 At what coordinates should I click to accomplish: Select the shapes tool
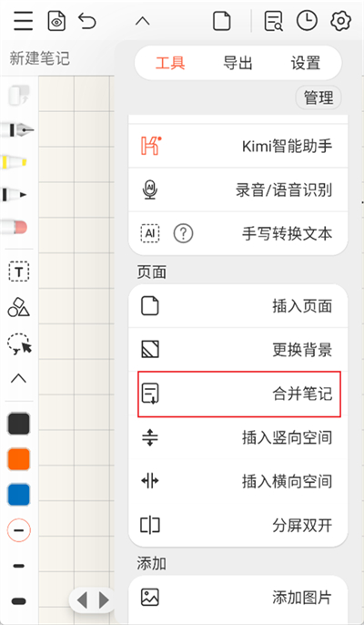(18, 307)
